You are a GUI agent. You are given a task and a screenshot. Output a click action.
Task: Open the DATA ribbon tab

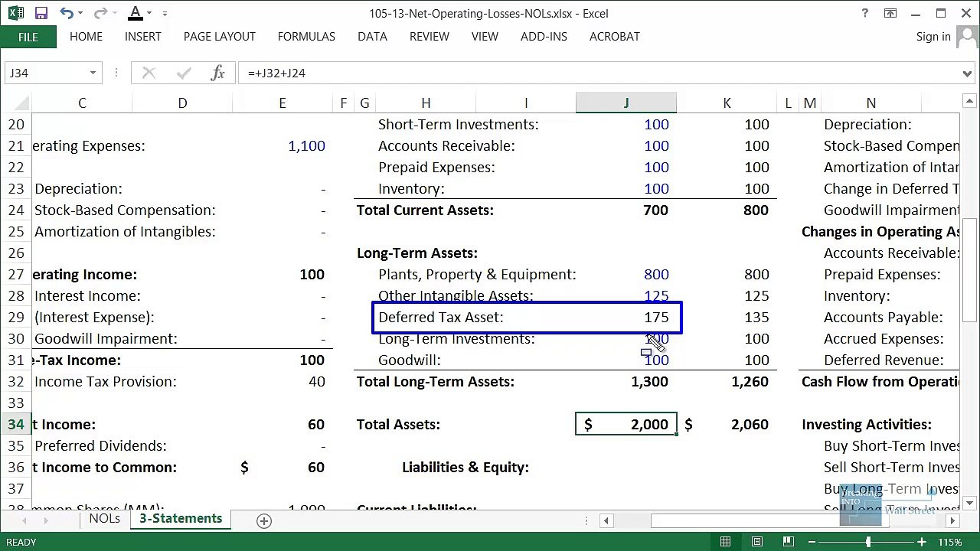[372, 37]
